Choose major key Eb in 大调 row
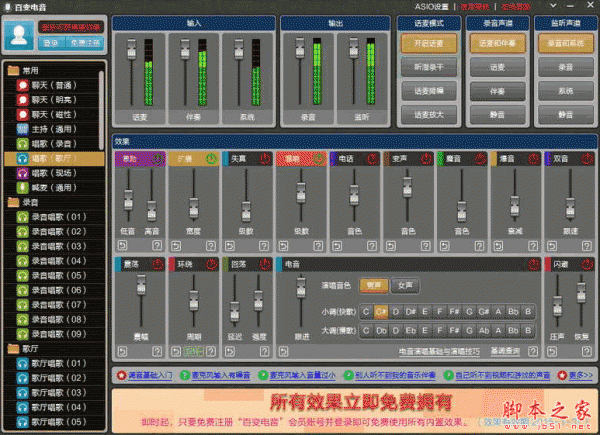 click(410, 330)
